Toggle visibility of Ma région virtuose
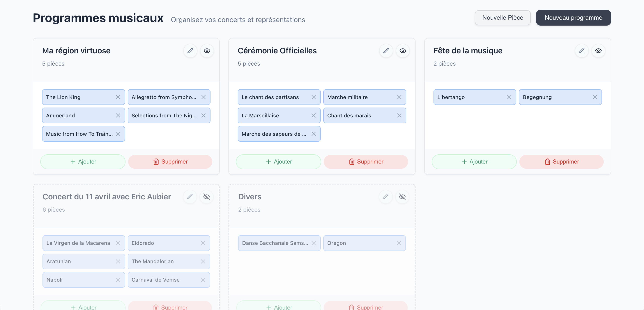Image resolution: width=644 pixels, height=310 pixels. [207, 51]
